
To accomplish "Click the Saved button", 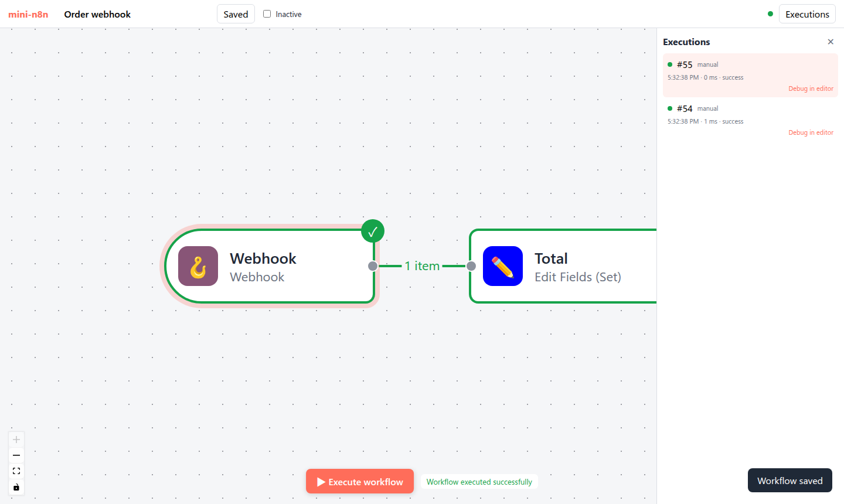I will (x=236, y=14).
